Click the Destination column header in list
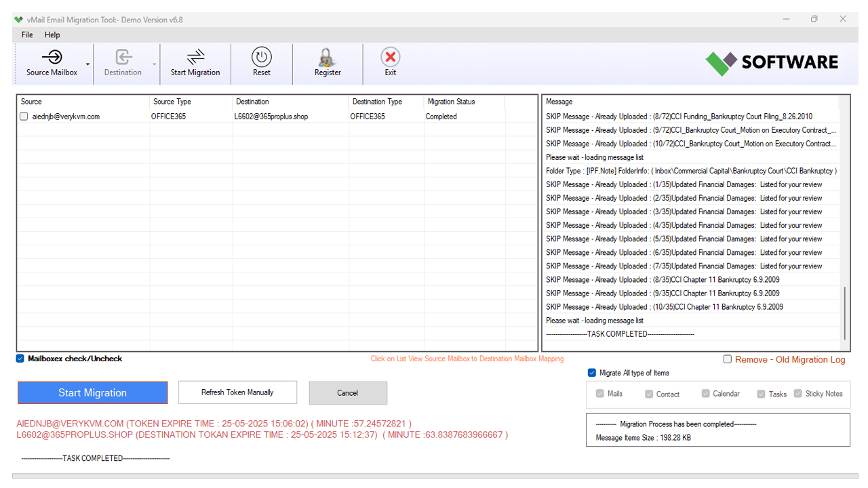868x488 pixels. [290, 102]
